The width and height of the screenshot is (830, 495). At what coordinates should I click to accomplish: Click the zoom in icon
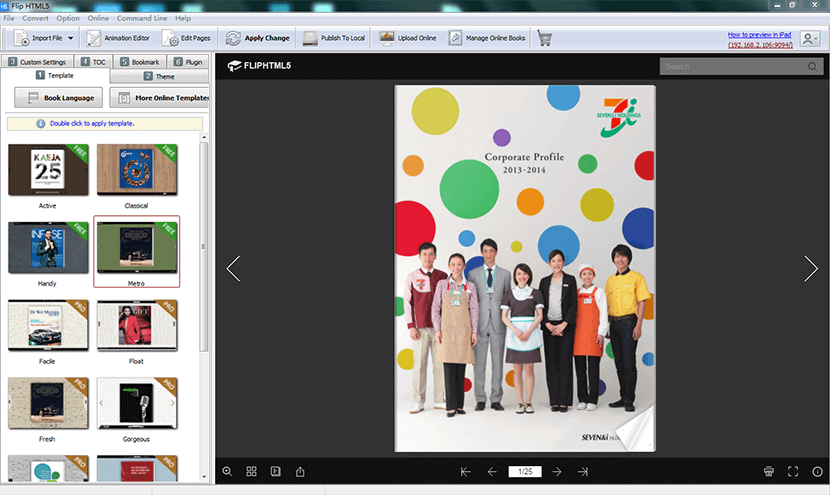point(227,471)
